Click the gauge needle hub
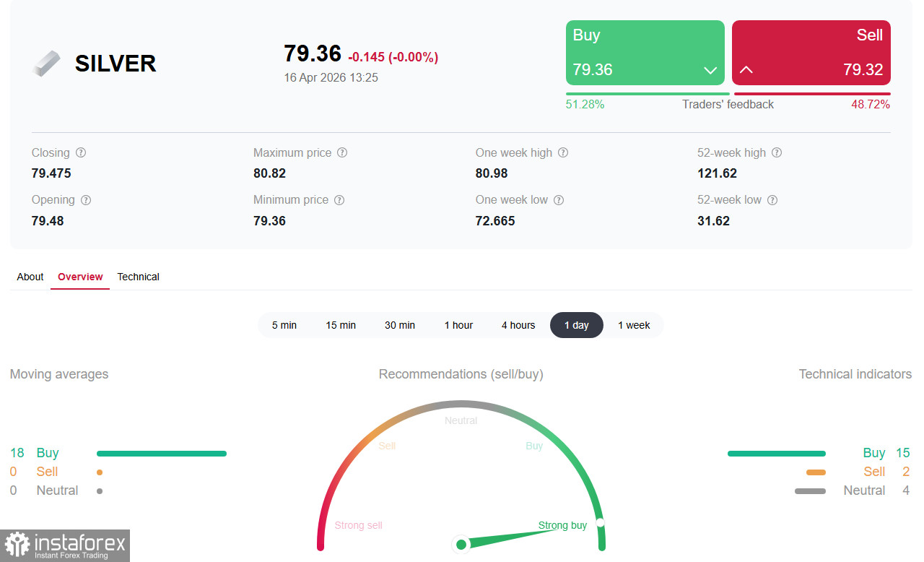The width and height of the screenshot is (924, 562). point(461,544)
